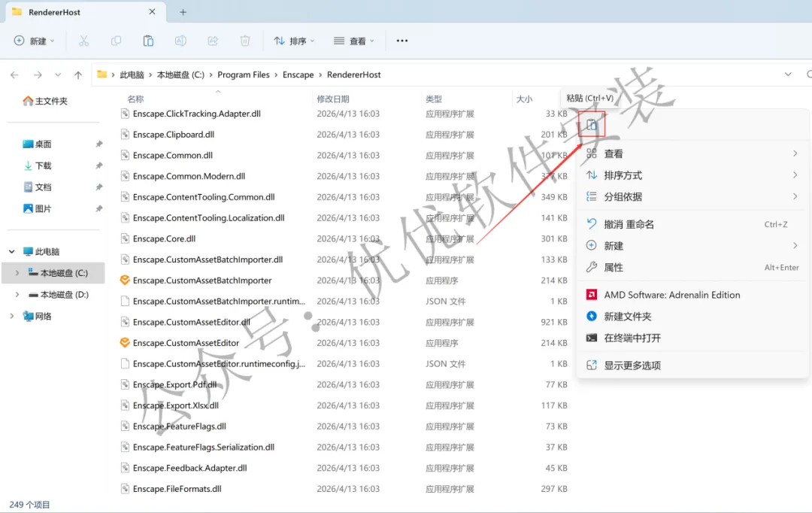Sort by 大小 column header

click(524, 99)
